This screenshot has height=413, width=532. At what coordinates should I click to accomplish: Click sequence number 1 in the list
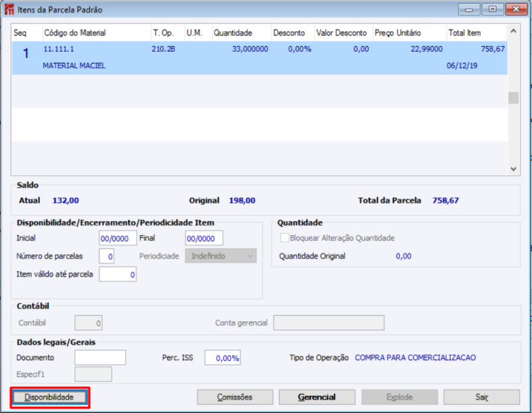tap(25, 53)
